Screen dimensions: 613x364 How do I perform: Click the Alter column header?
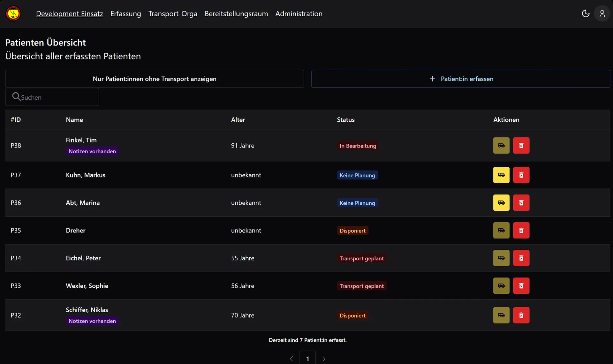[238, 120]
